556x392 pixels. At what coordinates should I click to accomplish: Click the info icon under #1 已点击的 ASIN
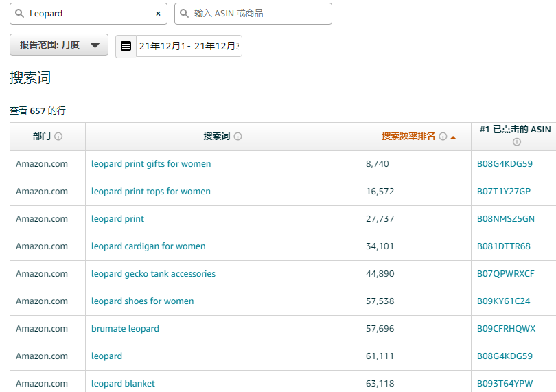coord(516,142)
